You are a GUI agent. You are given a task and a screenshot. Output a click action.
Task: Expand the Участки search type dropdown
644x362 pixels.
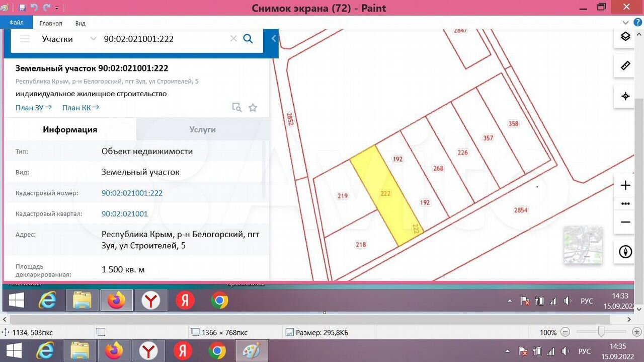93,39
